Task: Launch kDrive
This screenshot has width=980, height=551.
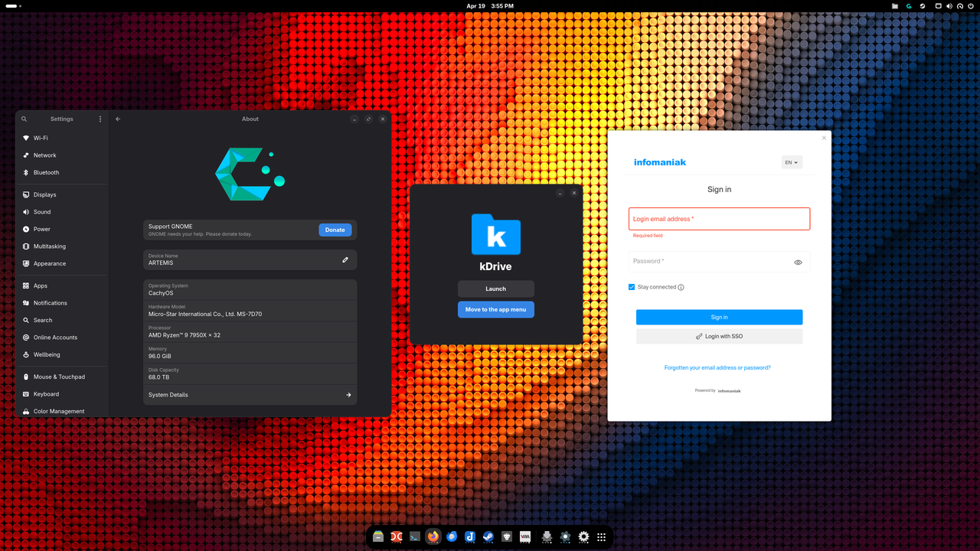Action: (496, 289)
